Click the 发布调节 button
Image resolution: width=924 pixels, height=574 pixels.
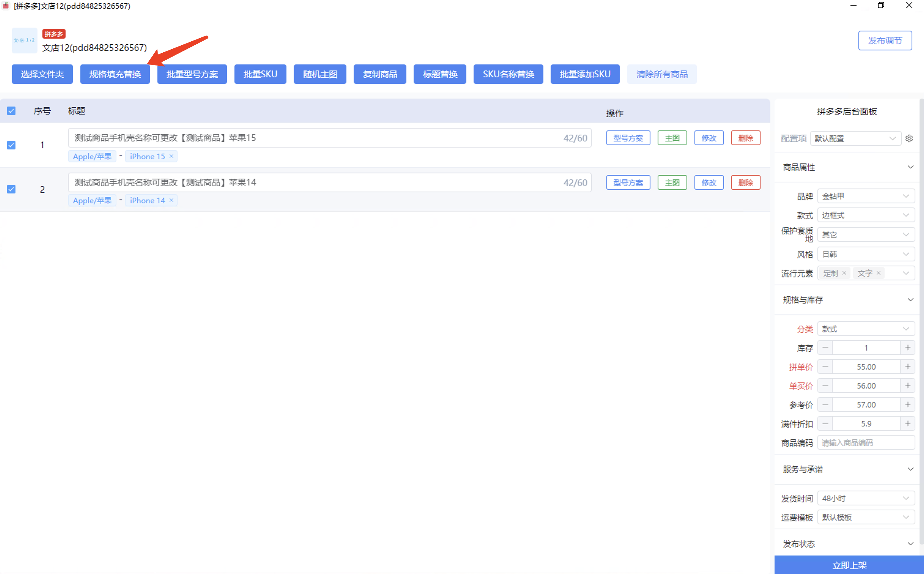click(x=885, y=41)
